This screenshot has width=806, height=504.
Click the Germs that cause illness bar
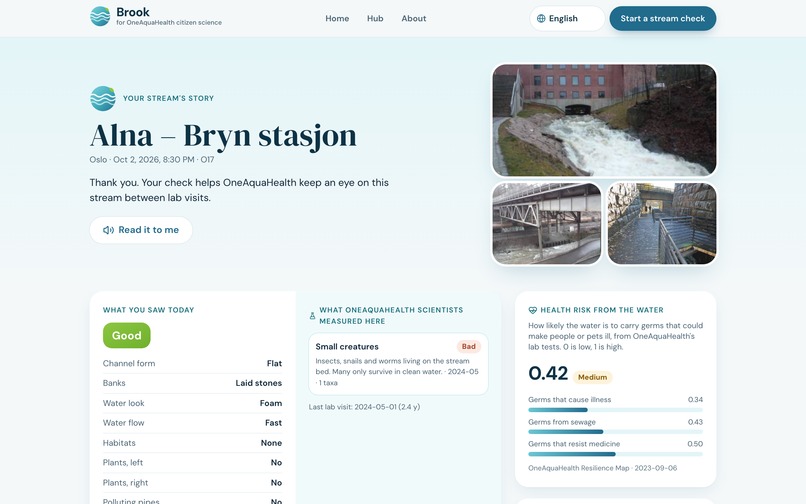[615, 410]
